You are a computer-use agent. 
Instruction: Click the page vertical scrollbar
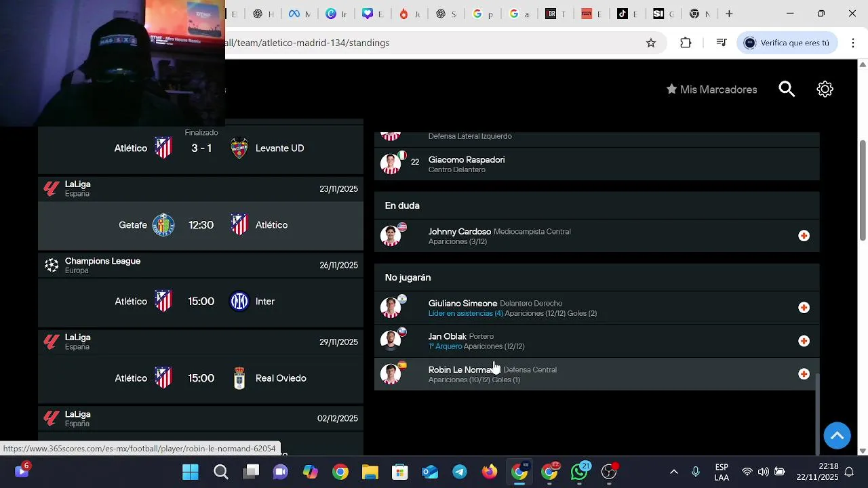(x=863, y=190)
